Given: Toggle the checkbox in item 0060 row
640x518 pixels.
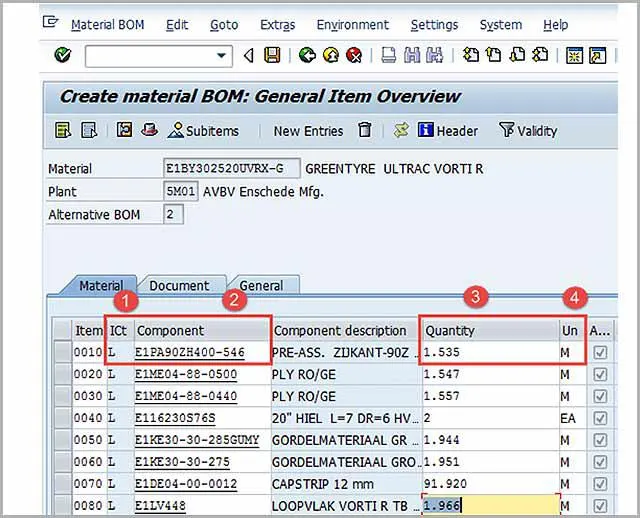Looking at the screenshot, I should pyautogui.click(x=600, y=462).
